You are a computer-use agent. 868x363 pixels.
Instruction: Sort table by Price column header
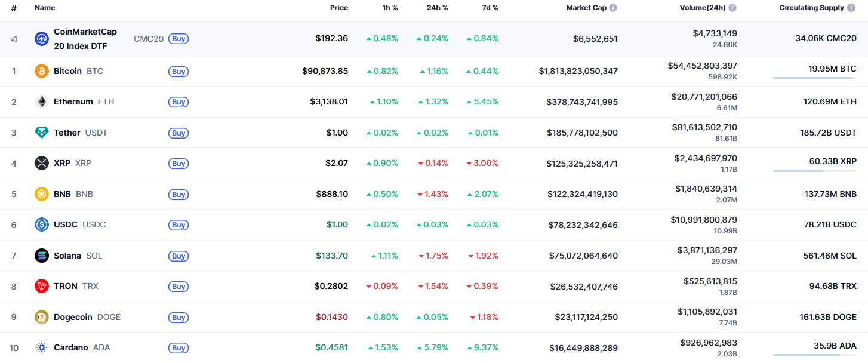coord(339,8)
